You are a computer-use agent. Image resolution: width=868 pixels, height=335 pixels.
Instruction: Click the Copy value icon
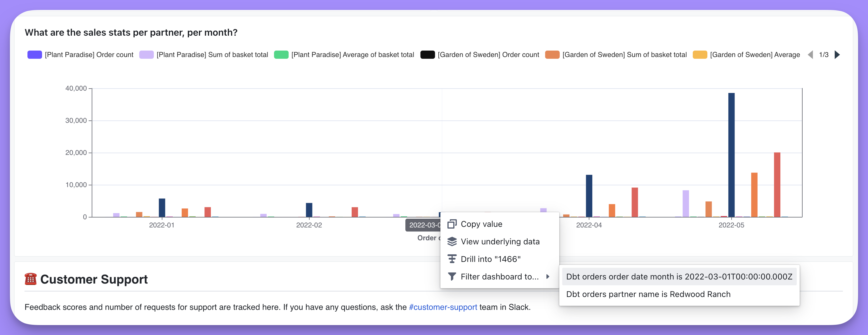[x=452, y=224]
